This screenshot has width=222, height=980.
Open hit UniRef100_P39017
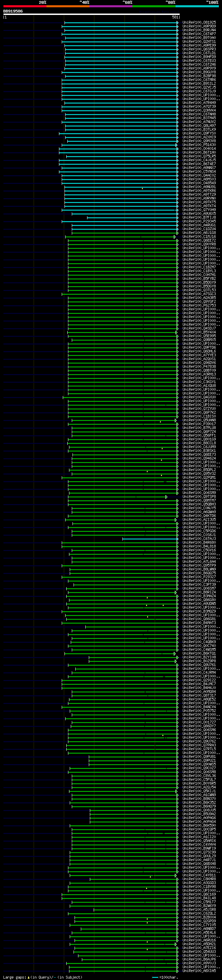[x=199, y=424]
